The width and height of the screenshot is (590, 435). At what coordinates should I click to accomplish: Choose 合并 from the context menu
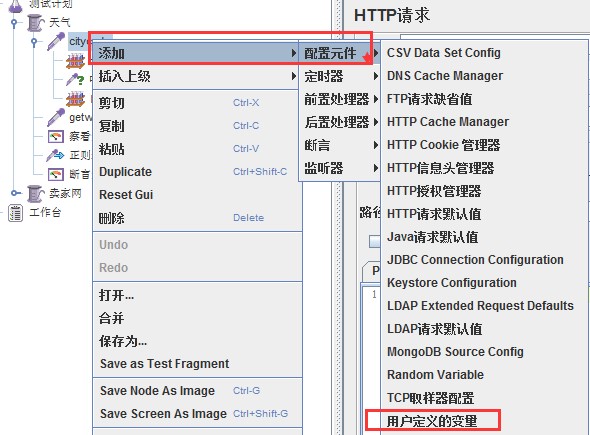point(197,318)
